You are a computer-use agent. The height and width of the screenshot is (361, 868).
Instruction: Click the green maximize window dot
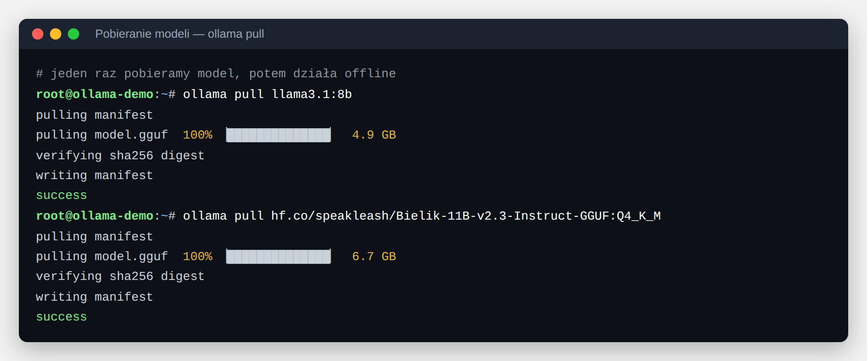tap(74, 34)
